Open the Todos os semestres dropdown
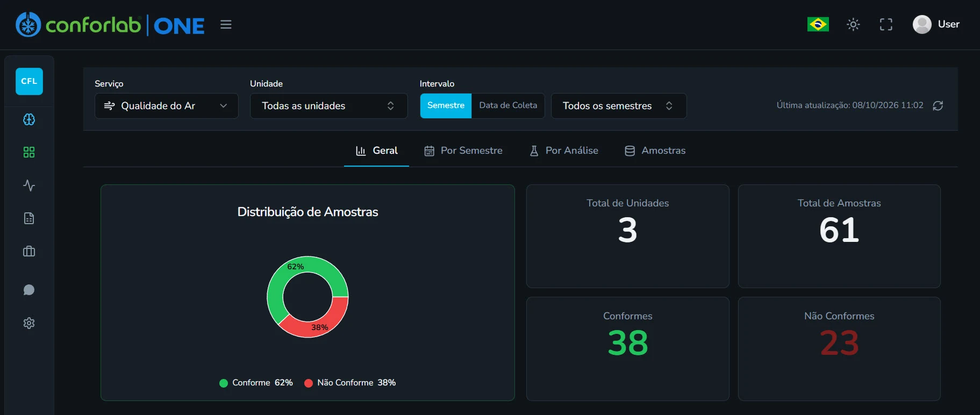Screen dimensions: 980x415 click(x=619, y=106)
